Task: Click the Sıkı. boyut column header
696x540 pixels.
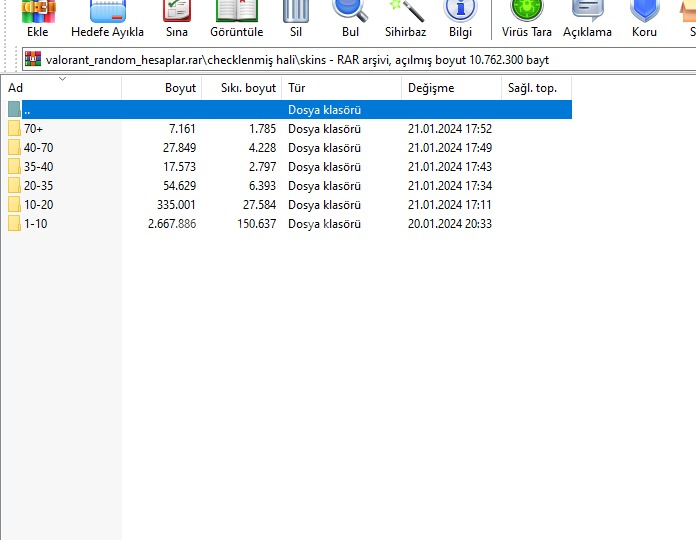Action: [x=242, y=87]
